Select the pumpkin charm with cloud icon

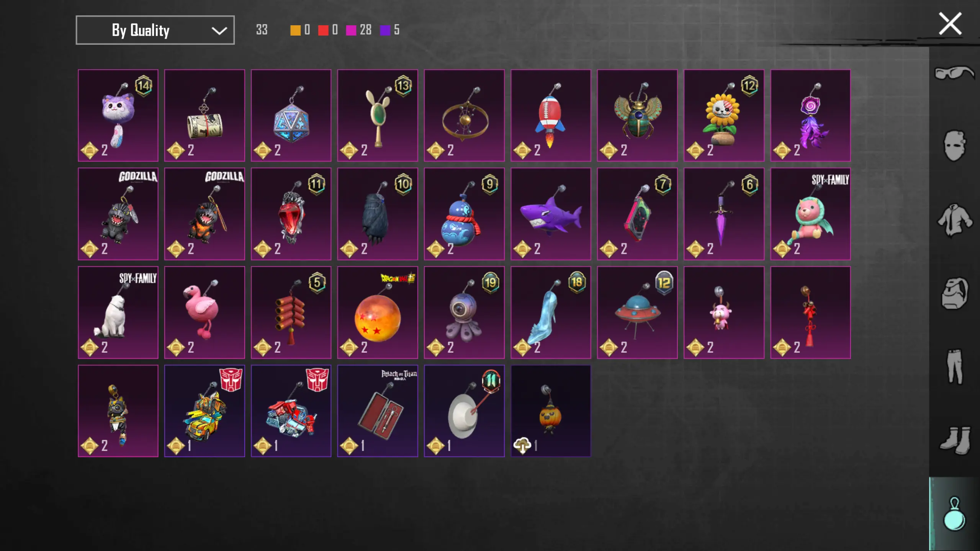coord(551,411)
